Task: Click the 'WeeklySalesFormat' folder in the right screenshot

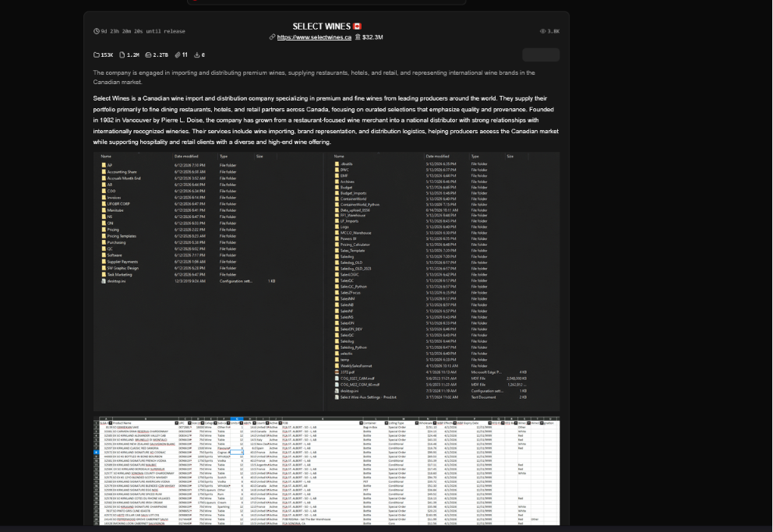Action: tap(356, 366)
